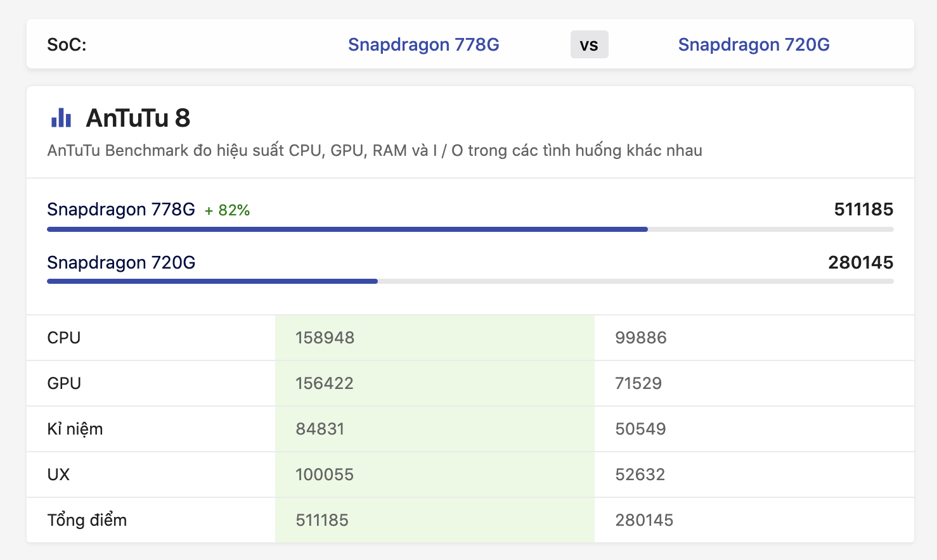Open the Snapdragon 778G header link
Image resolution: width=937 pixels, height=560 pixels.
423,44
